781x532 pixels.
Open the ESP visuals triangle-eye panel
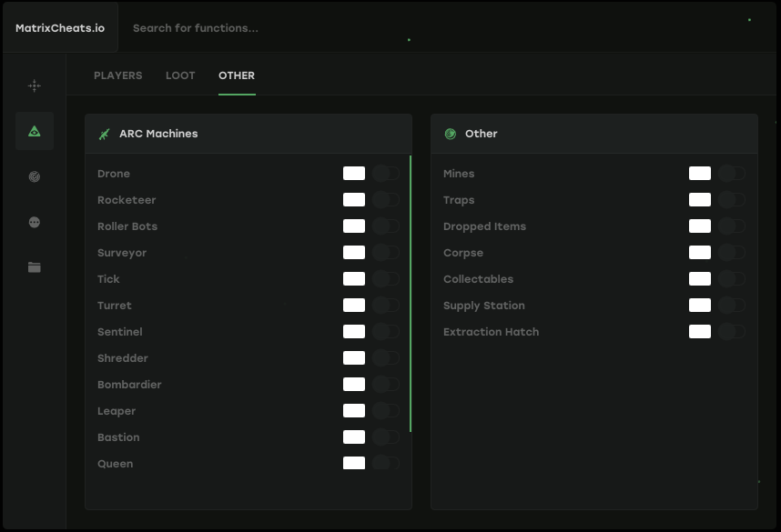34,131
